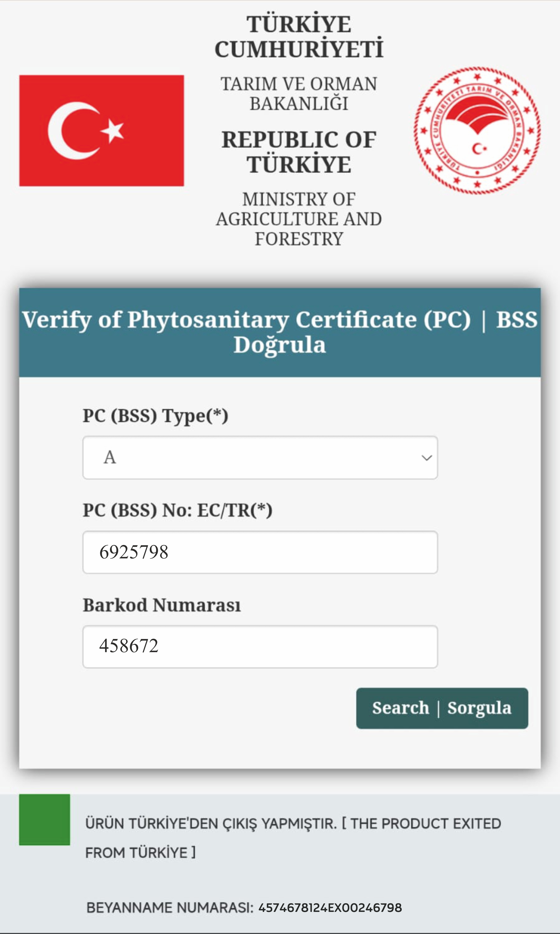Screen dimensions: 560x934
Task: Click the Search | Sorgula button
Action: point(442,708)
